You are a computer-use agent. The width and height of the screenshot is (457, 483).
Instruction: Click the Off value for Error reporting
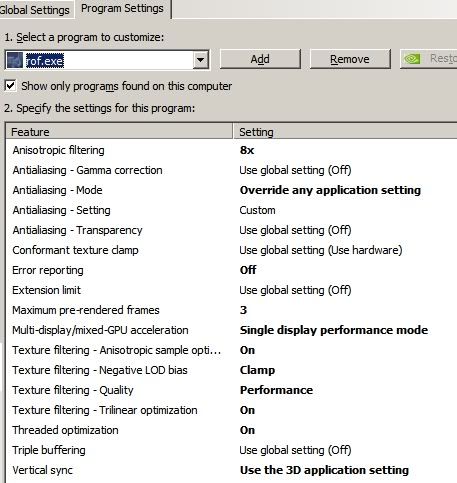point(248,270)
